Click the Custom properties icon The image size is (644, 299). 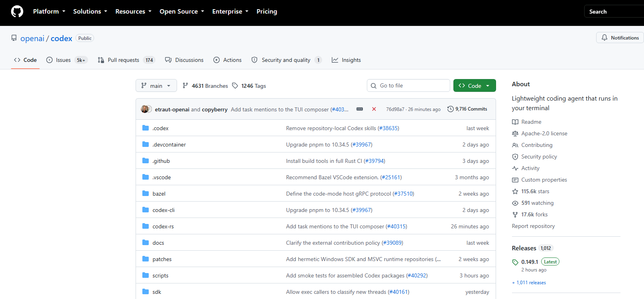tap(515, 180)
